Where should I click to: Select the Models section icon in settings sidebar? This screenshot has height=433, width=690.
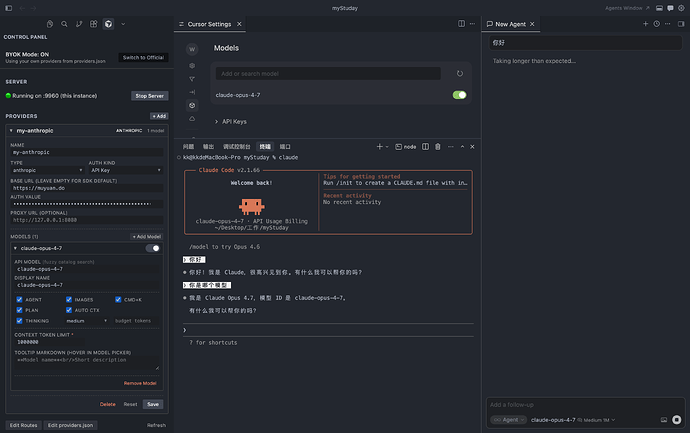[192, 105]
